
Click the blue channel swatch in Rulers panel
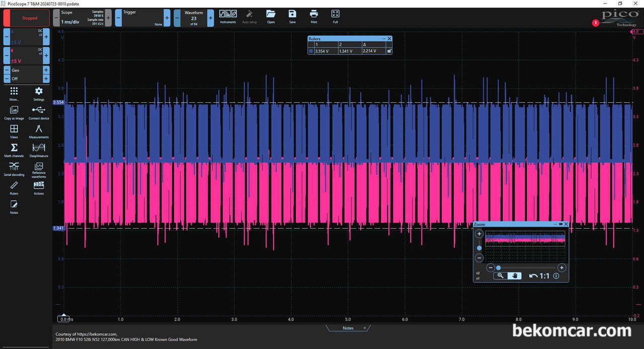311,51
